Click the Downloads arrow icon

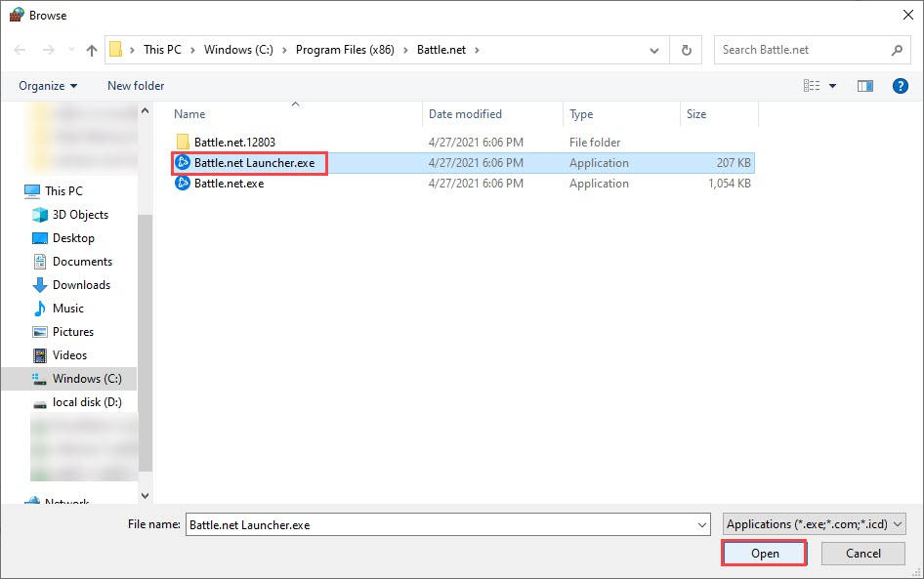point(39,285)
